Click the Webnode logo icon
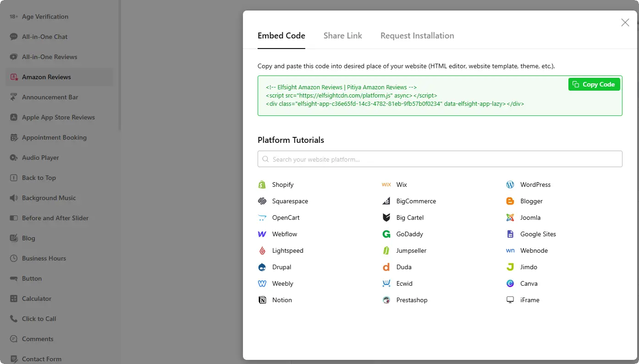The height and width of the screenshot is (364, 639). (510, 250)
